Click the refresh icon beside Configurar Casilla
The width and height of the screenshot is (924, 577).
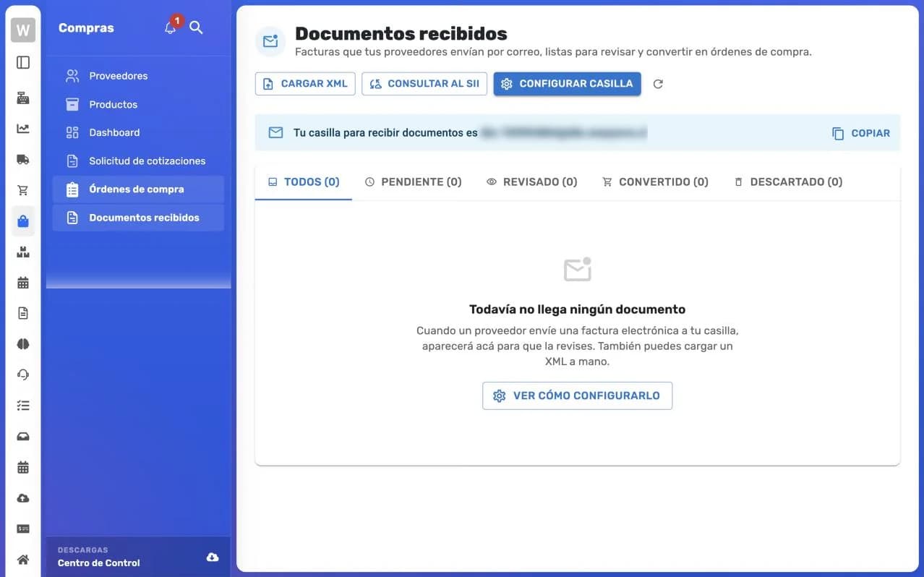point(658,84)
